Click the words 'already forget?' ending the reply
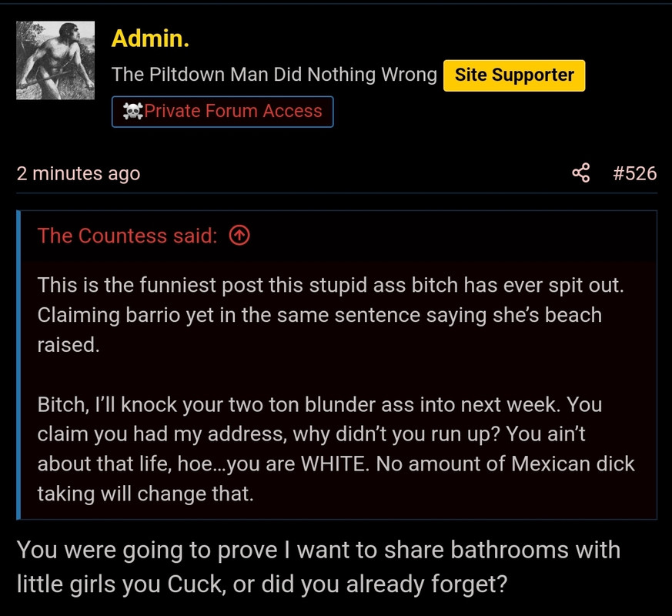The image size is (672, 616). [426, 584]
